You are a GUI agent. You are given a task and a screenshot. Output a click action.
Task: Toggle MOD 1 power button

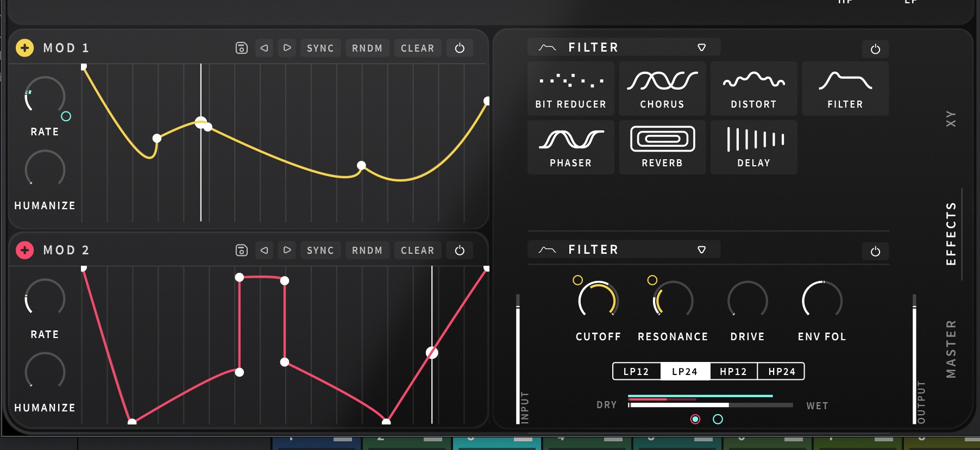460,48
